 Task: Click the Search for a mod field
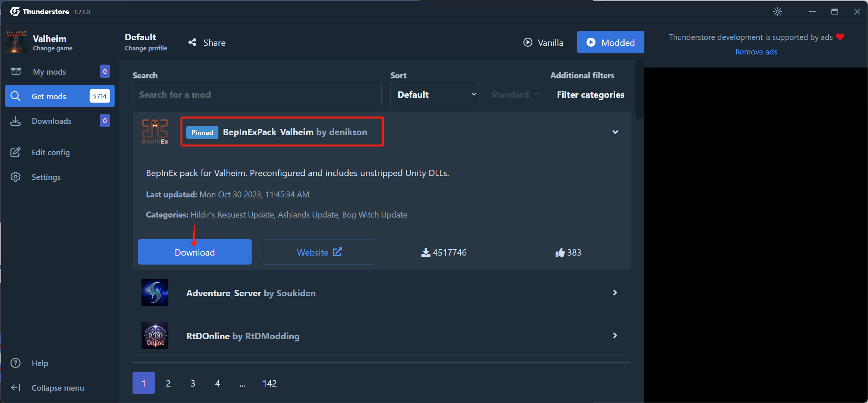pos(256,94)
